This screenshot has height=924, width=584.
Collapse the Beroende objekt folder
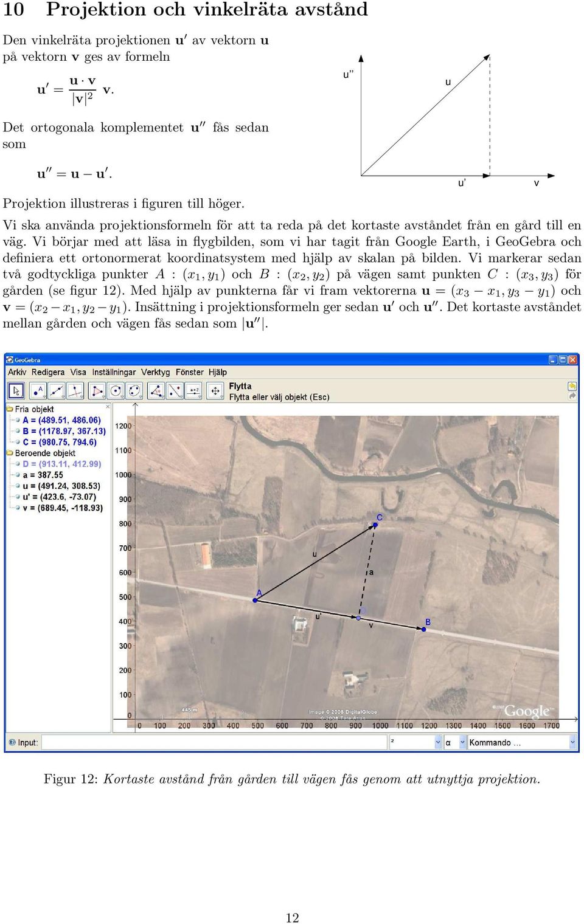(x=10, y=453)
